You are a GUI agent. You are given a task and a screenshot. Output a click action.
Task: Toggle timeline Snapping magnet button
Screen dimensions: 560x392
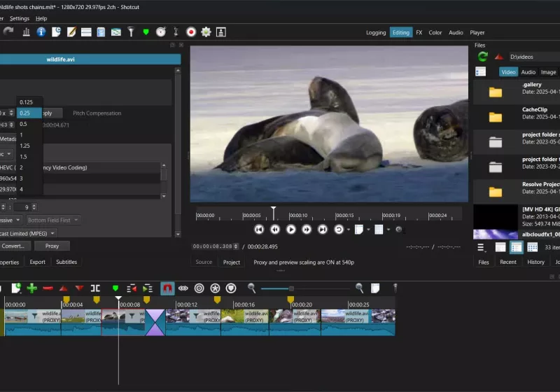coord(167,288)
